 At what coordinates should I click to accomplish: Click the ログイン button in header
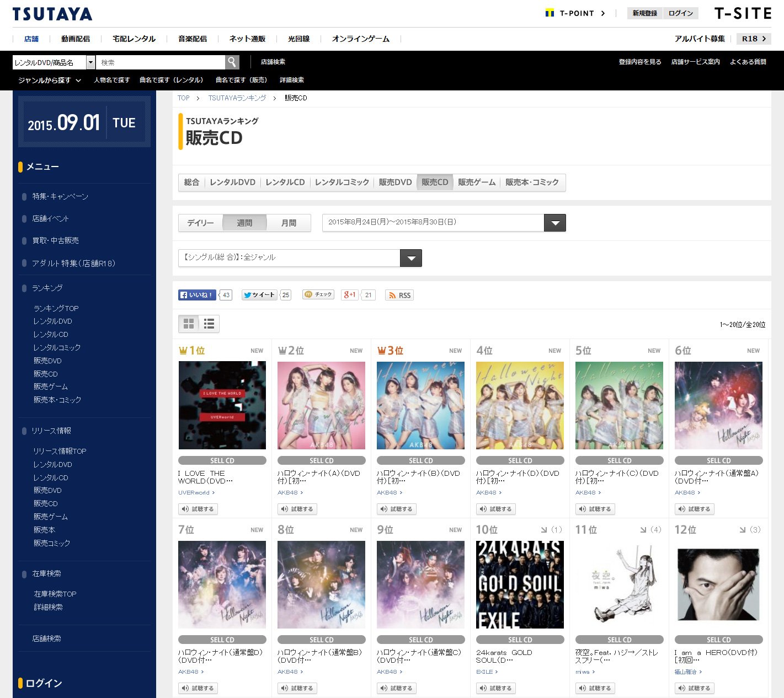(681, 13)
